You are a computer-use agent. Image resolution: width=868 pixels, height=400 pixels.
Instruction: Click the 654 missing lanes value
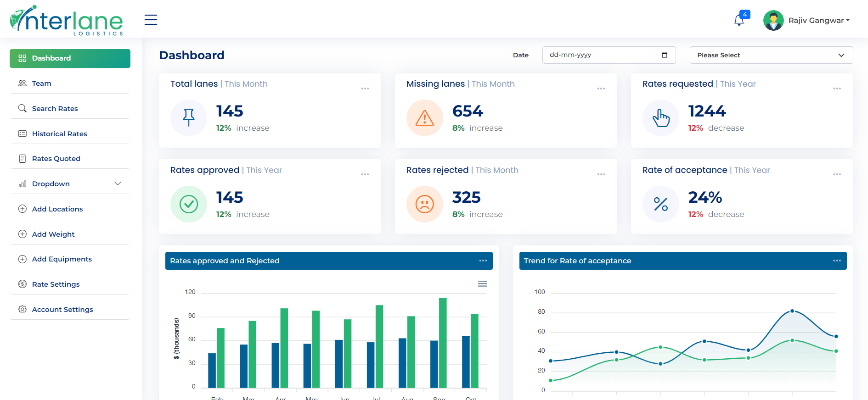468,111
